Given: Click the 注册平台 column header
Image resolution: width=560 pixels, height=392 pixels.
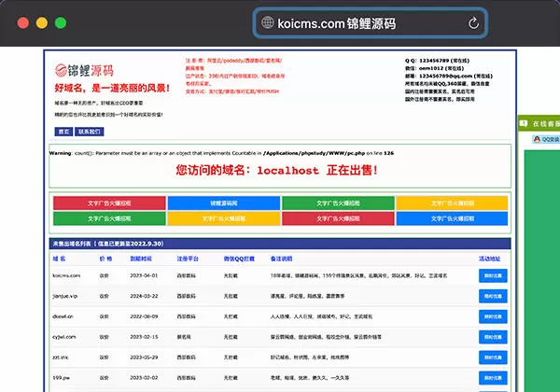Looking at the screenshot, I should [x=188, y=259].
